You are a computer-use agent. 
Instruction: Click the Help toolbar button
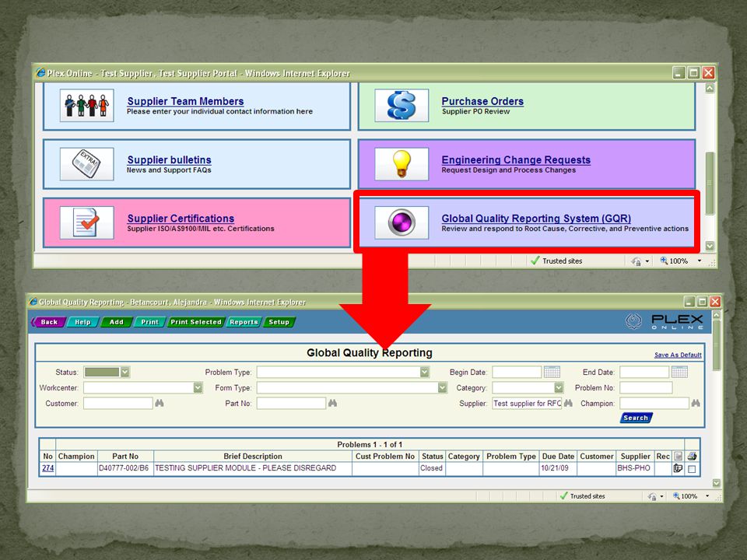[82, 322]
